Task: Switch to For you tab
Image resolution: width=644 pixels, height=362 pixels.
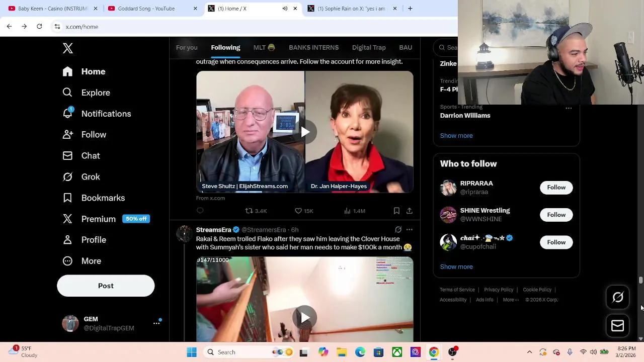Action: (x=187, y=47)
